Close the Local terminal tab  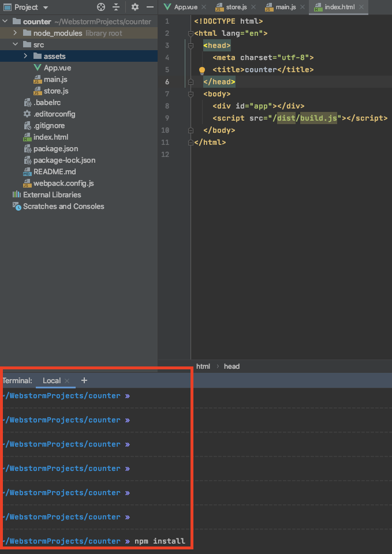(x=67, y=380)
